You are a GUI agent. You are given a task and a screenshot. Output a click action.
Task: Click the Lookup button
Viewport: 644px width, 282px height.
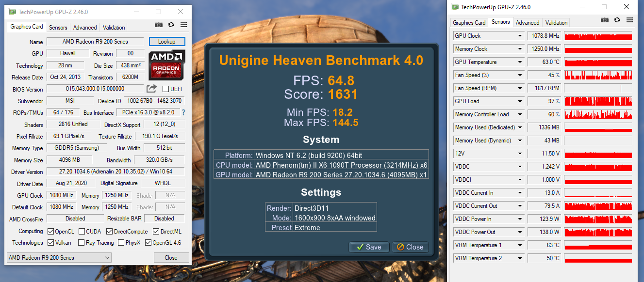pyautogui.click(x=166, y=42)
